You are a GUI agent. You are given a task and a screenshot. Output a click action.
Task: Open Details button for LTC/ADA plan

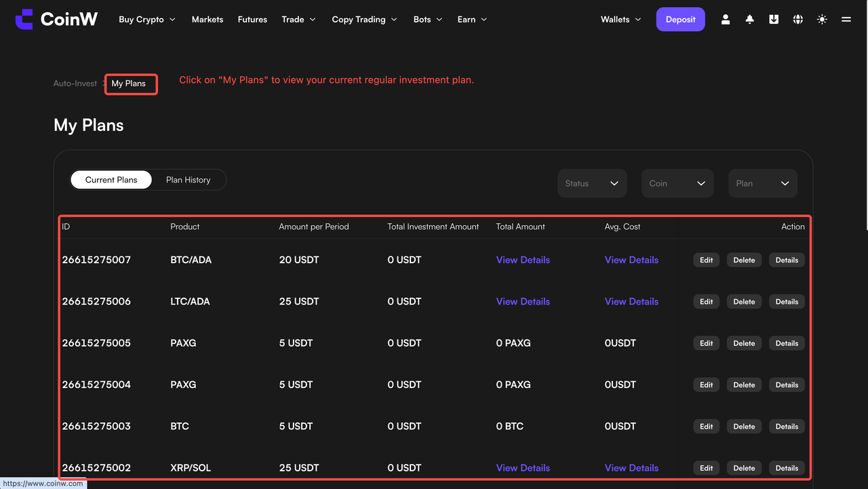(x=787, y=302)
